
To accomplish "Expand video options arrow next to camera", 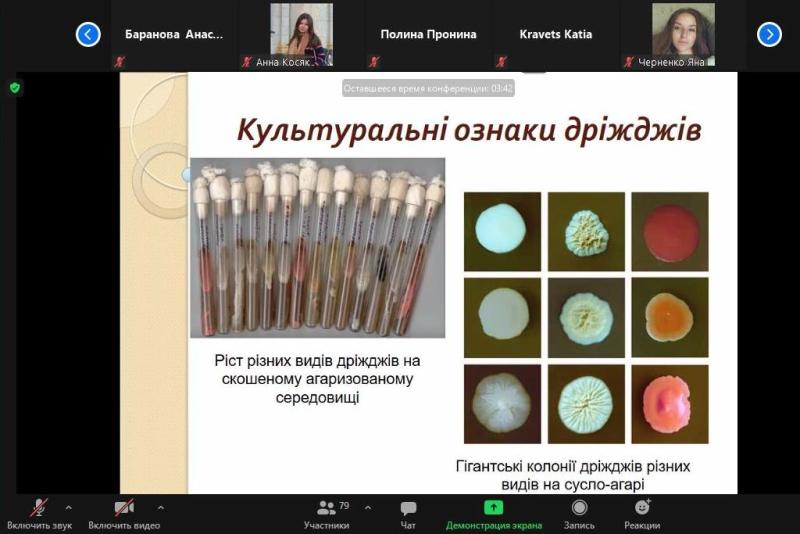I will point(161,507).
